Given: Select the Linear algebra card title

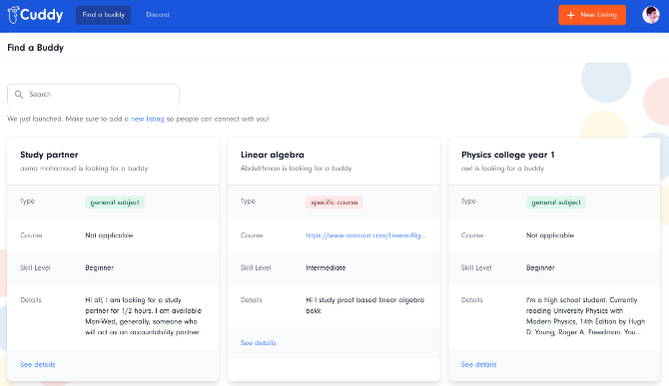Looking at the screenshot, I should 272,155.
